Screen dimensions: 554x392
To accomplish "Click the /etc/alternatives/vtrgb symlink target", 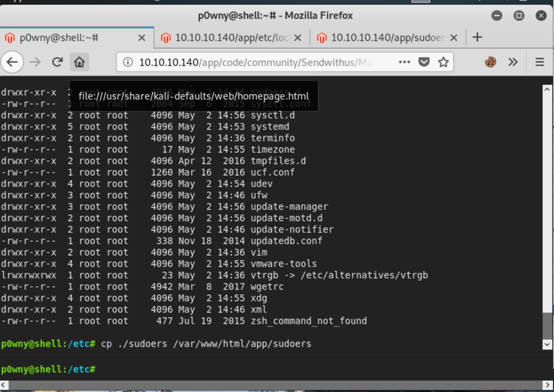I will 364,275.
